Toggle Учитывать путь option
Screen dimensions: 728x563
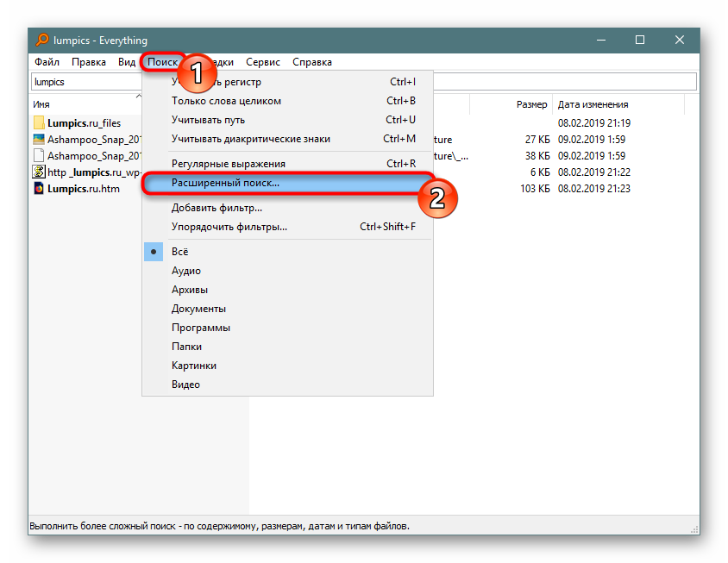coord(287,120)
